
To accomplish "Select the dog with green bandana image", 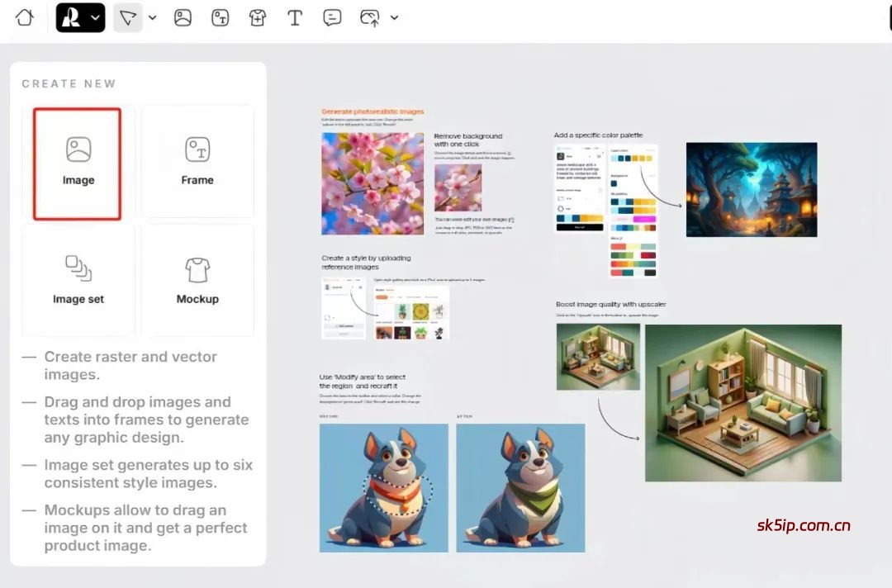I will (520, 487).
